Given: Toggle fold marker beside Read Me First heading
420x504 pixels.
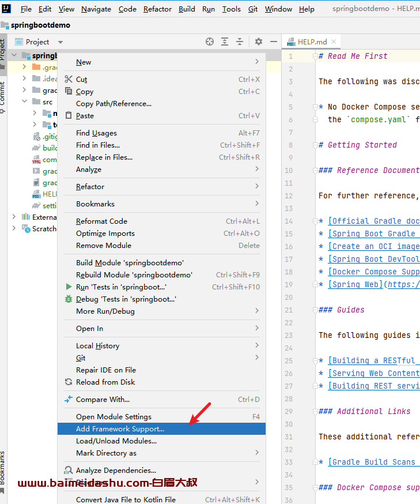Looking at the screenshot, I should [x=315, y=57].
